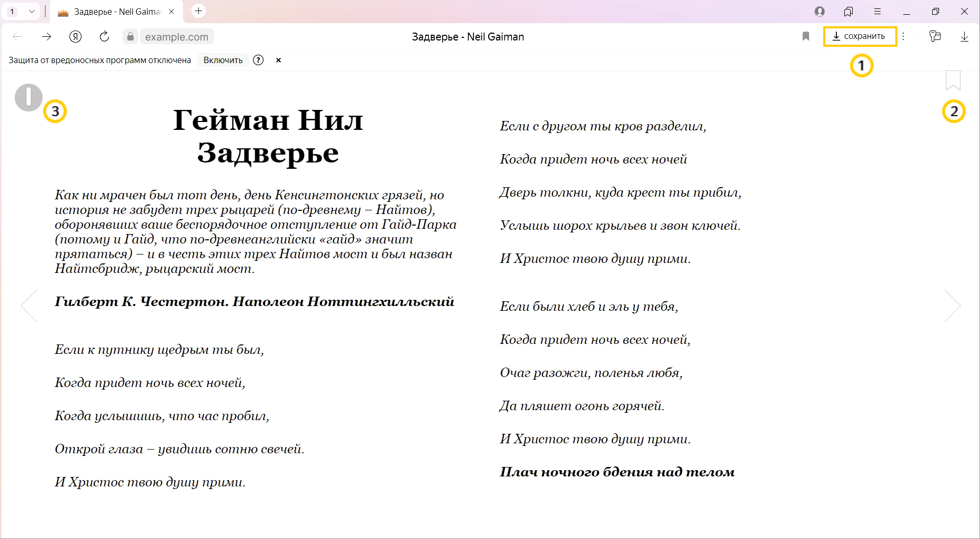
Task: Click the Включить protection button
Action: [x=223, y=60]
